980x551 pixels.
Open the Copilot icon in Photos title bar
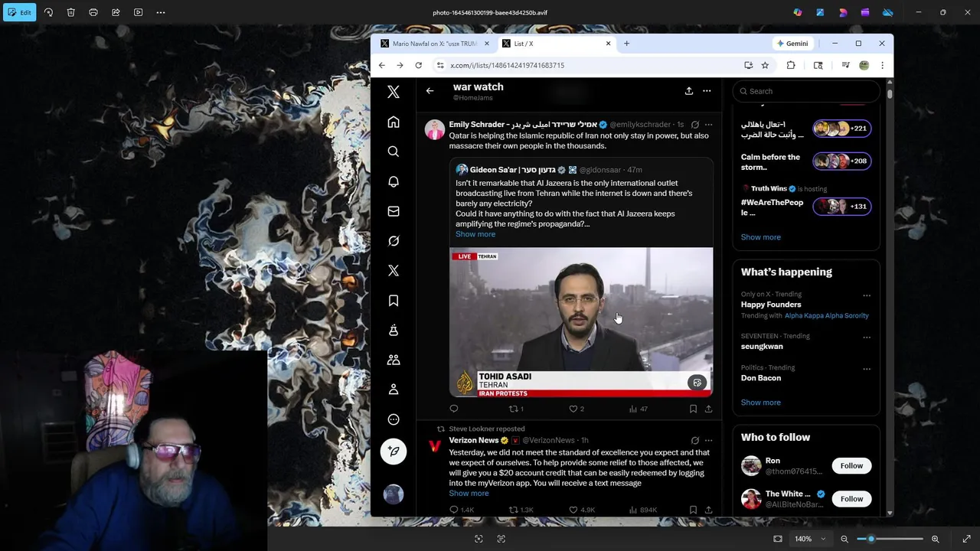[798, 12]
